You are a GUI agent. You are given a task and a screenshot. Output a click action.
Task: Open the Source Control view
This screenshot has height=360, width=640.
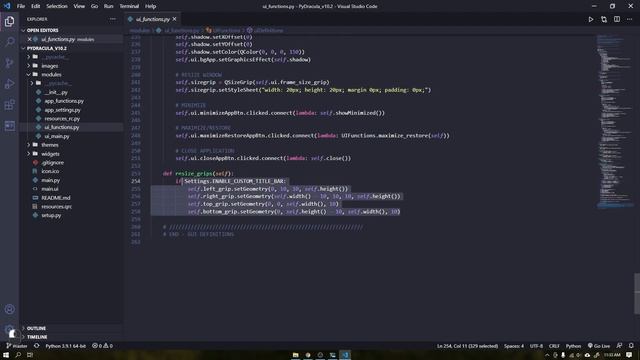(x=9, y=63)
